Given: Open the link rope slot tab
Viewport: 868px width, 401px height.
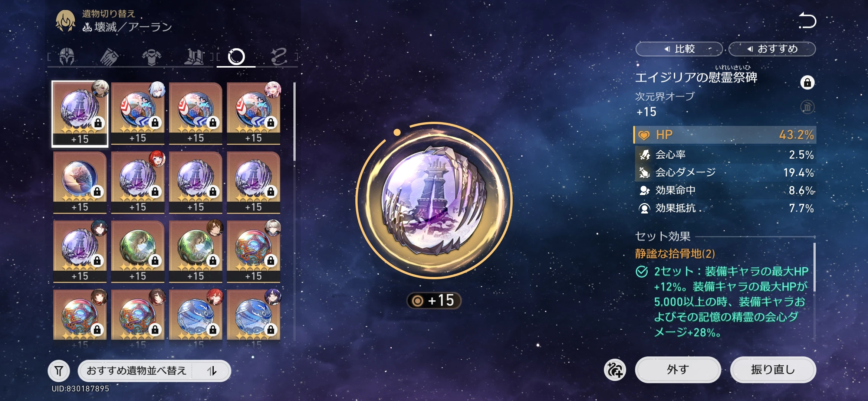Looking at the screenshot, I should point(279,57).
